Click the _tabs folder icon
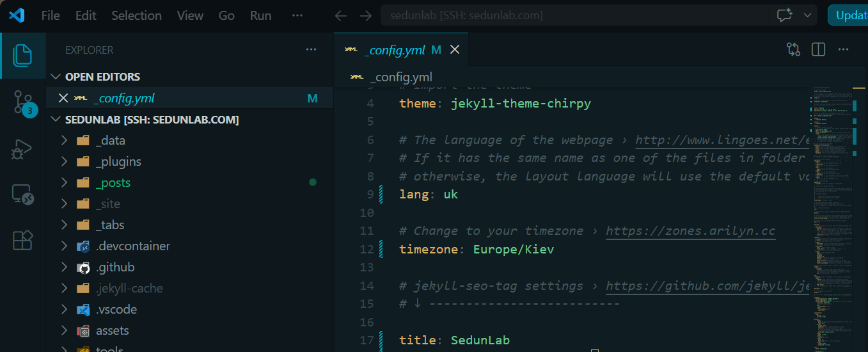The image size is (868, 352). (83, 225)
